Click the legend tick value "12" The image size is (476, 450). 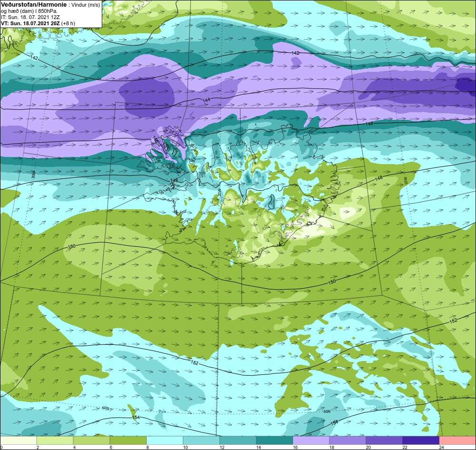coord(222,447)
